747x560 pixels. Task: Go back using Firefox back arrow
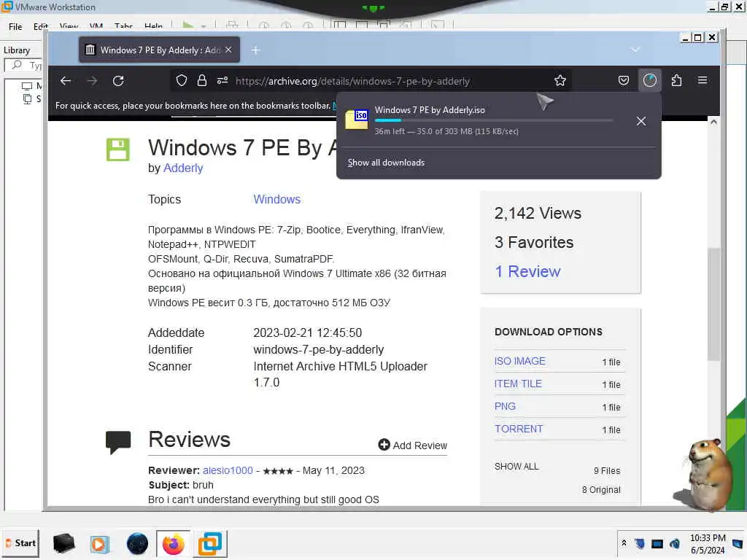click(66, 81)
